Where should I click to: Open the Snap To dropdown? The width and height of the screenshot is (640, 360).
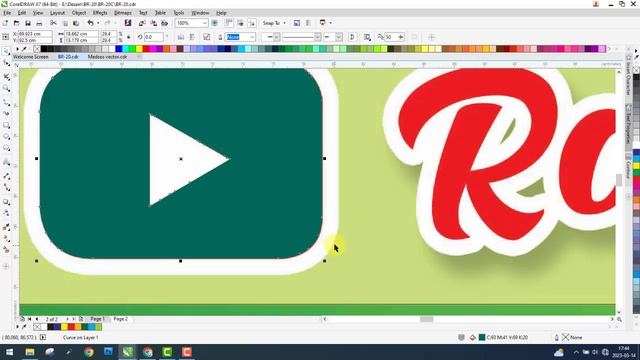284,23
